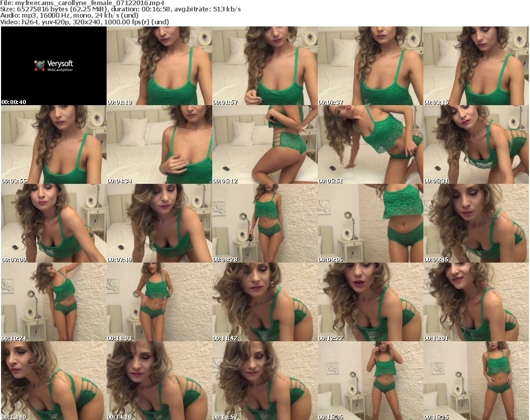This screenshot has height=420, width=530.
Task: Choose the frame marked 00:07:09
Action: (54, 223)
